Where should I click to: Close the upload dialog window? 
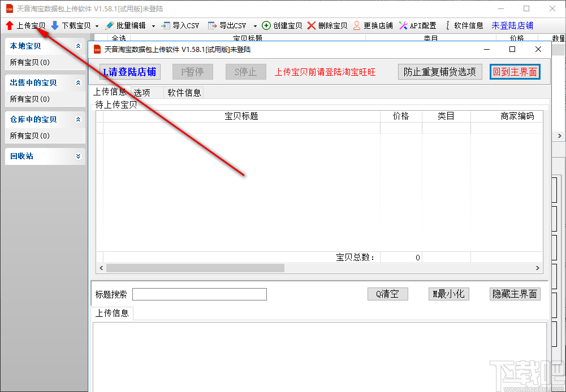[x=538, y=49]
